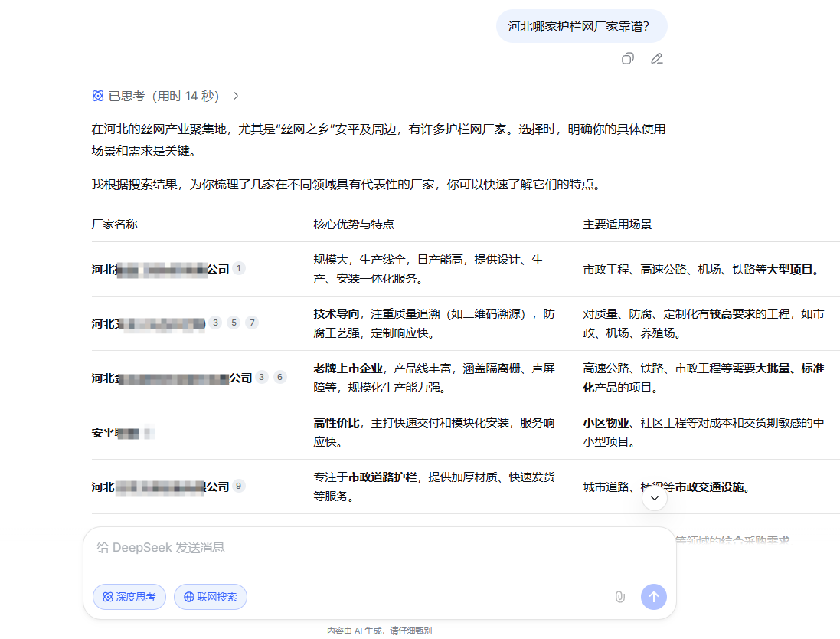
Task: Toggle 深度思考 deep thinking mode
Action: (129, 597)
